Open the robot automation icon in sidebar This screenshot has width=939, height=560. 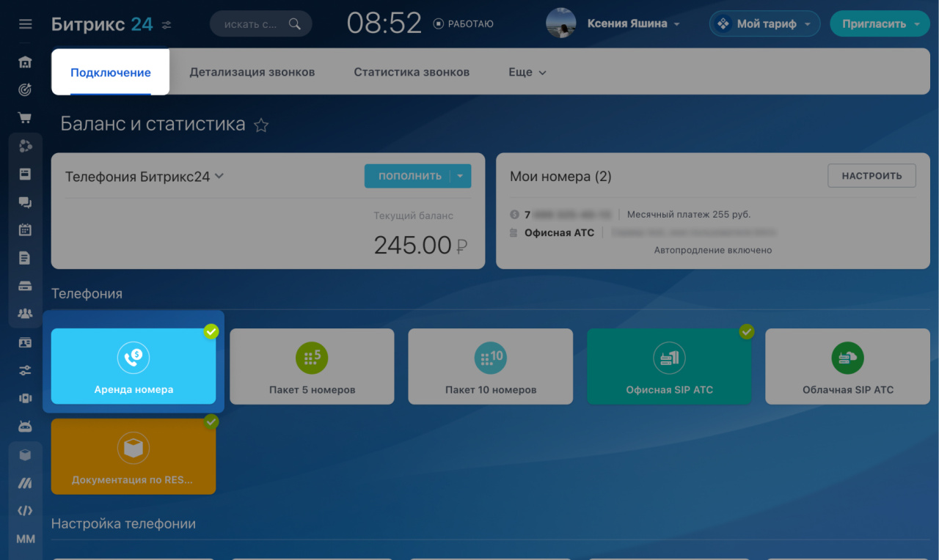point(26,426)
